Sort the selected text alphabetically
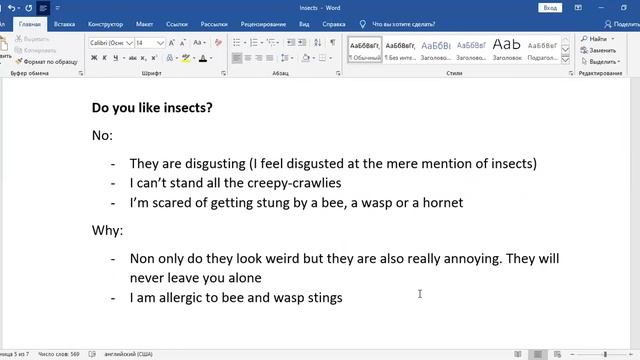The width and height of the screenshot is (640, 360). pos(318,42)
